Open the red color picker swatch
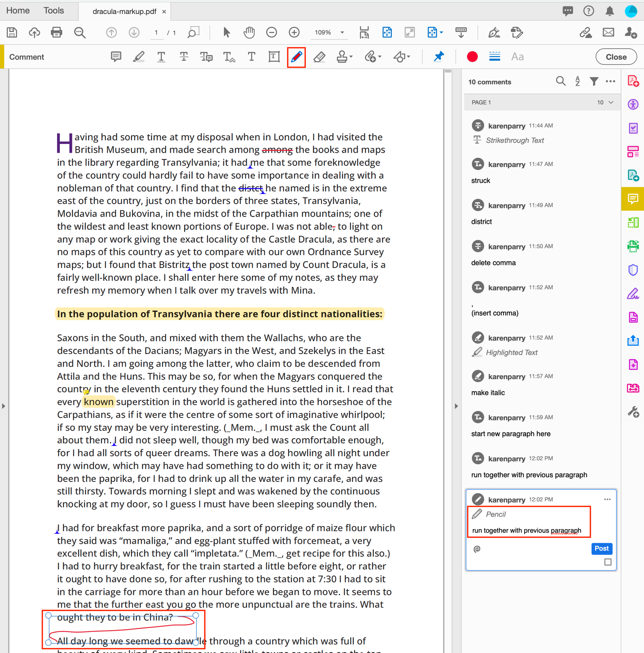 (x=472, y=57)
